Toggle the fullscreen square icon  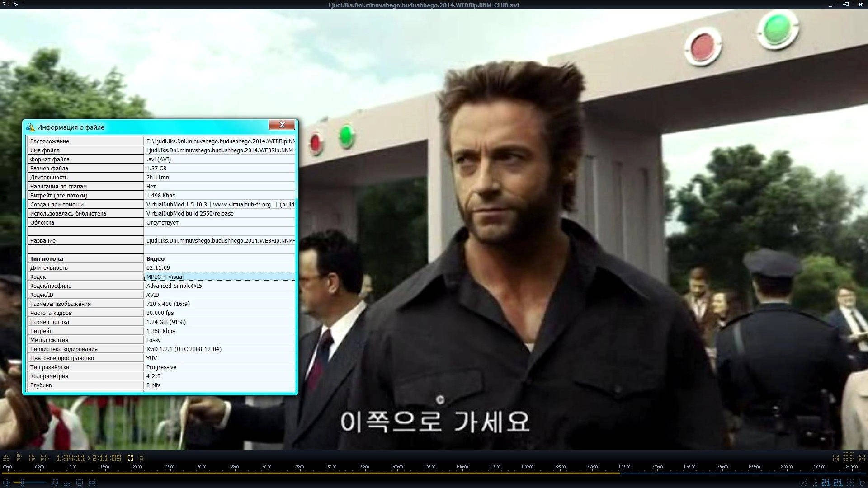click(130, 458)
